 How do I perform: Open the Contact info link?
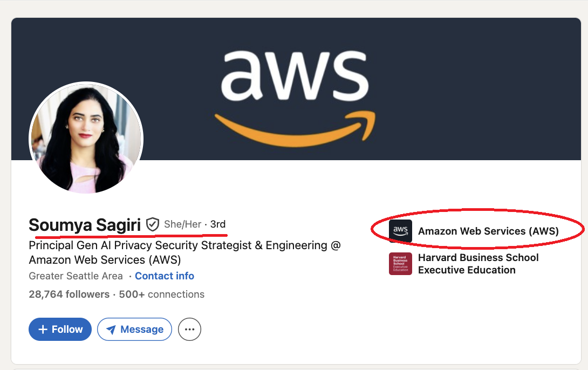[165, 276]
